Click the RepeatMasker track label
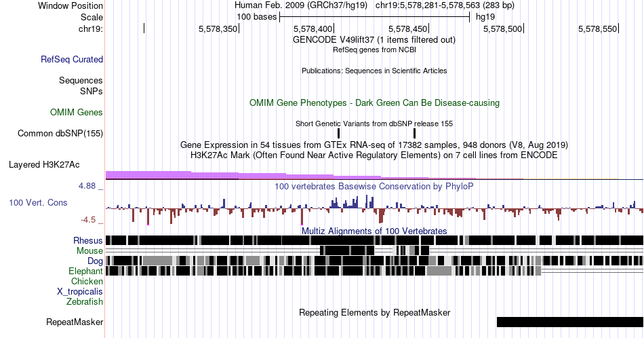Image resolution: width=644 pixels, height=338 pixels. coord(75,322)
